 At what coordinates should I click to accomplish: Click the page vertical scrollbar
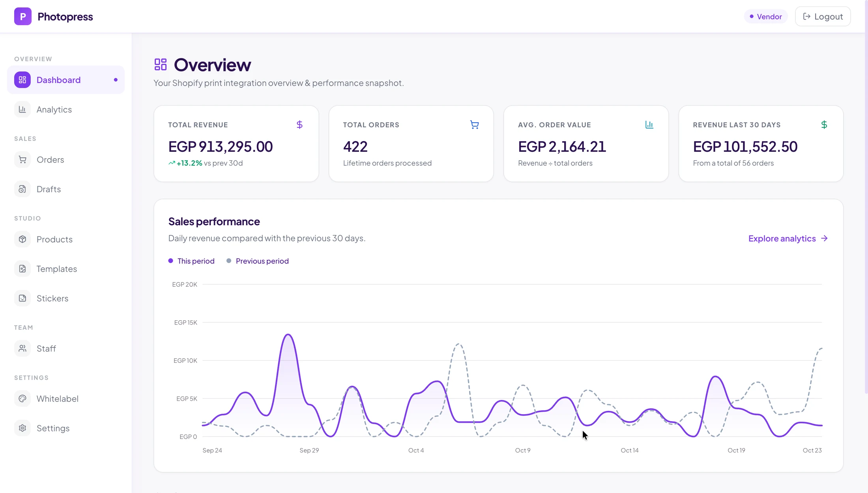coord(866,197)
